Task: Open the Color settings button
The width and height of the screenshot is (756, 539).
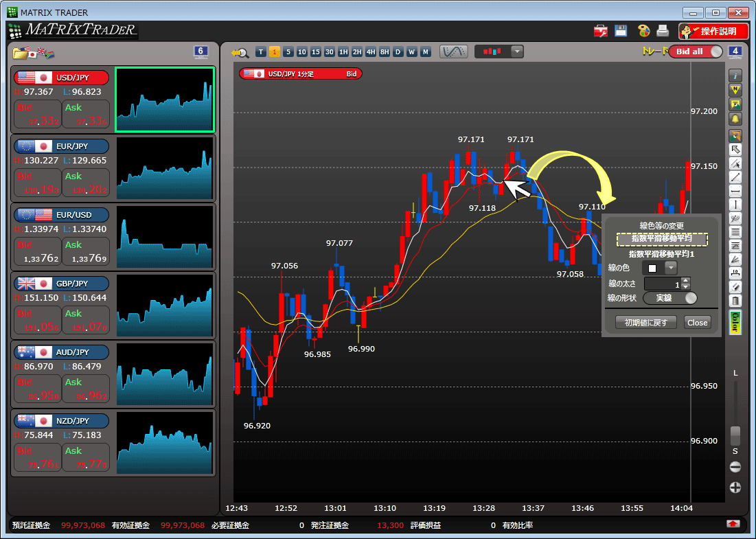Action: pos(735,322)
